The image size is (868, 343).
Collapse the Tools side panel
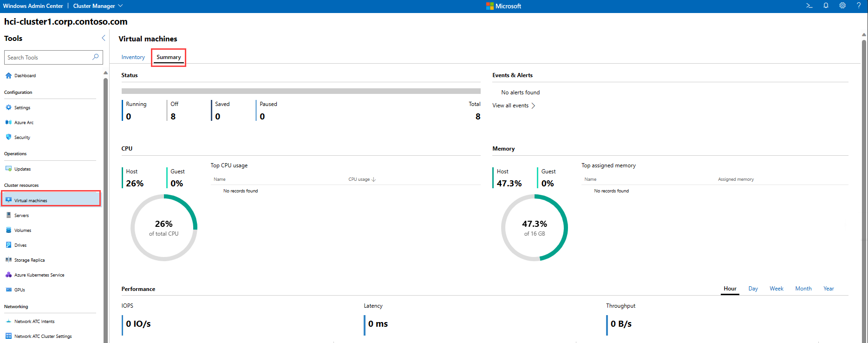(x=103, y=38)
